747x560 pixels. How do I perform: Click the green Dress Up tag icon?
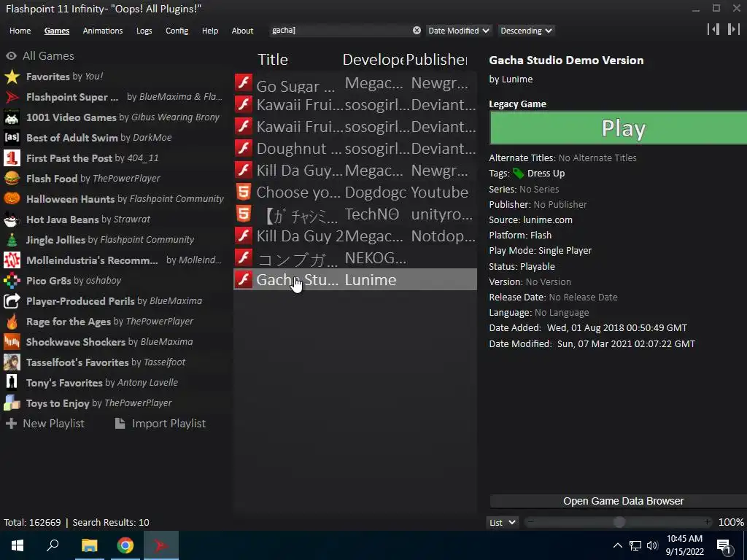(x=519, y=174)
